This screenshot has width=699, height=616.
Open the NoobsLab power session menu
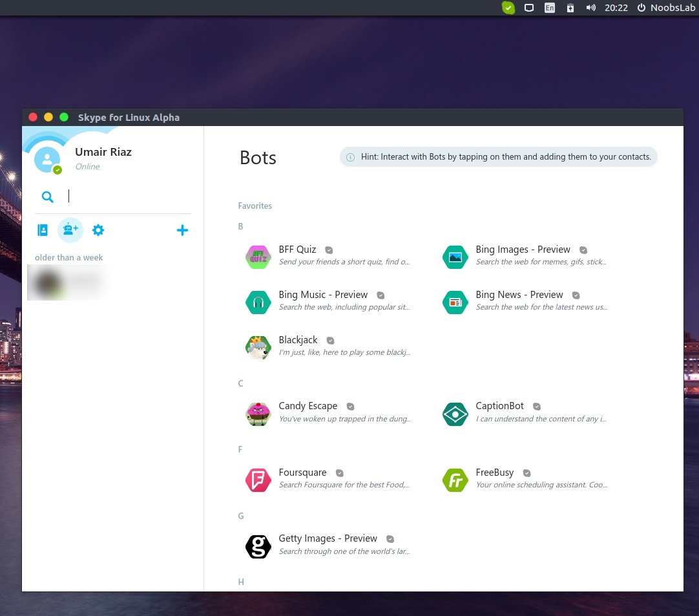tap(667, 8)
